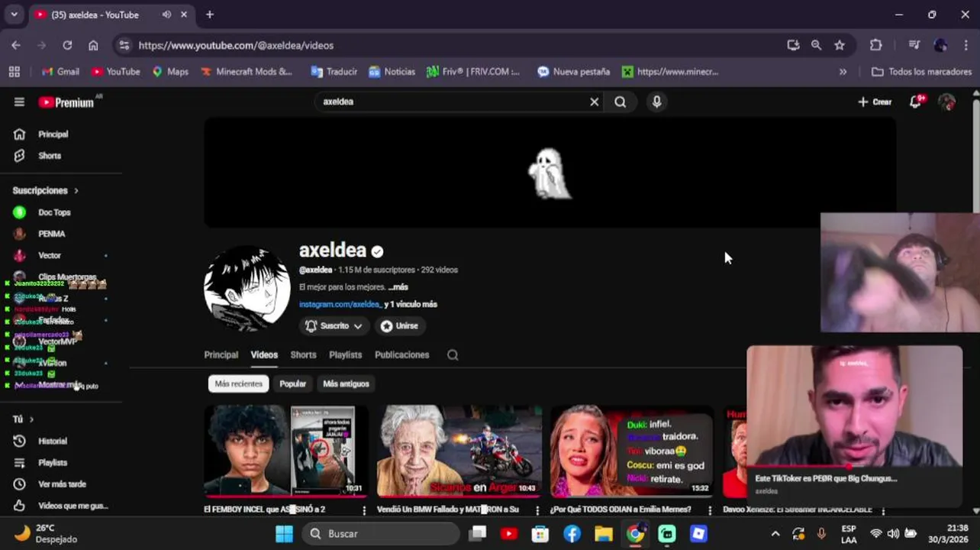Open the Traducir bookmark
This screenshot has height=550, width=980.
tap(334, 72)
